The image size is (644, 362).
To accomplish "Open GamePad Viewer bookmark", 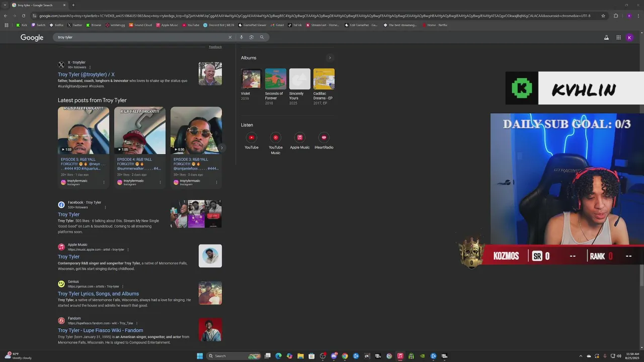I will [252, 25].
